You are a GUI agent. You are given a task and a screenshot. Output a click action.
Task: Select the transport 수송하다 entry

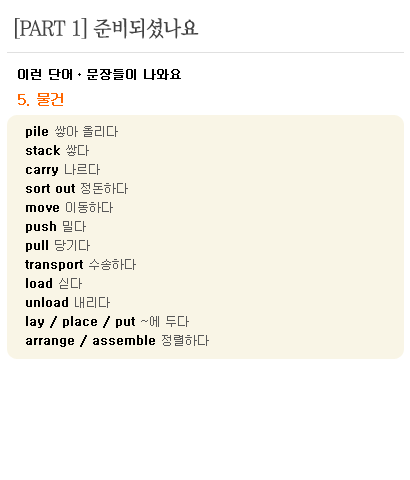[x=81, y=265]
